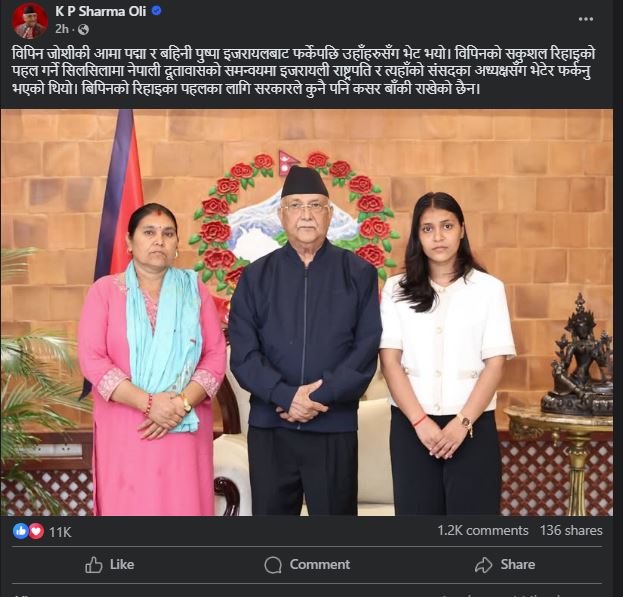Click K P Sharma Oli's profile picture
Image resolution: width=623 pixels, height=597 pixels.
29,21
